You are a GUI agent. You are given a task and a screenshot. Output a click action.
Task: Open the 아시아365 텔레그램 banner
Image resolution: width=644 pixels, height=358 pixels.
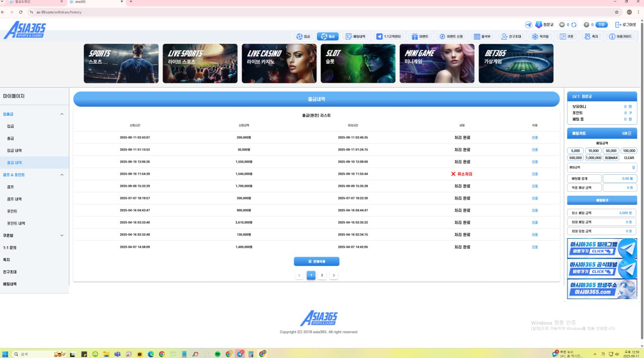point(602,248)
